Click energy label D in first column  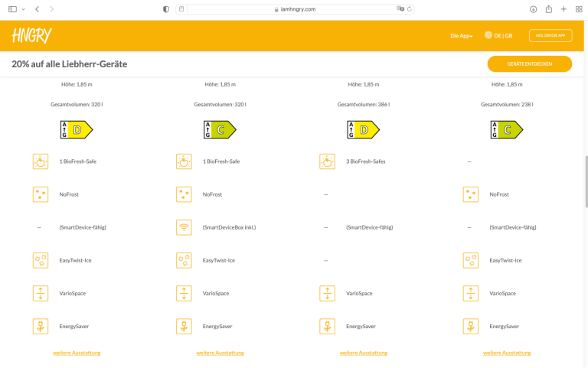[77, 129]
